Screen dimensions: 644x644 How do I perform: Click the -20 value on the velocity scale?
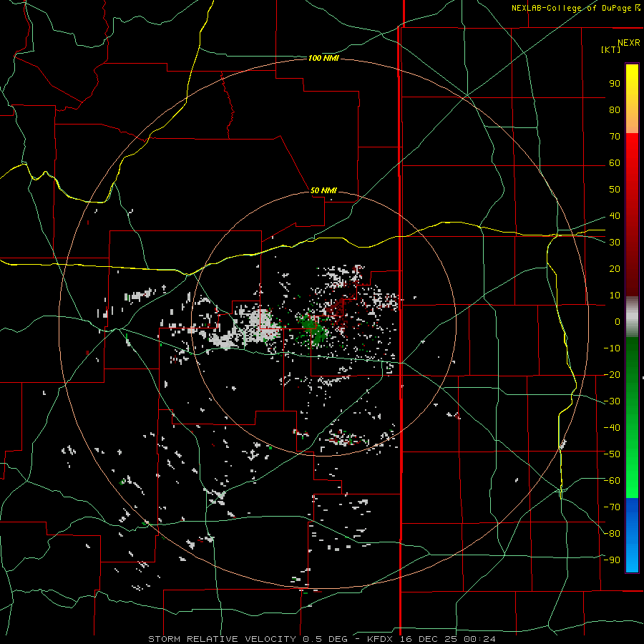point(612,375)
